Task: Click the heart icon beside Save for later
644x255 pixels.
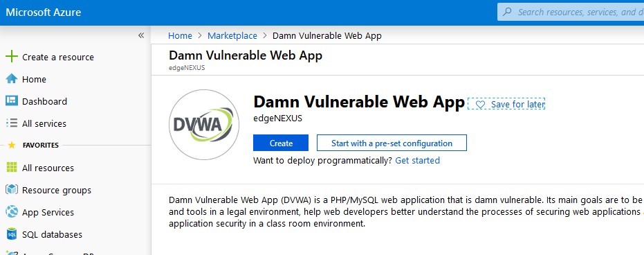Action: pos(480,105)
